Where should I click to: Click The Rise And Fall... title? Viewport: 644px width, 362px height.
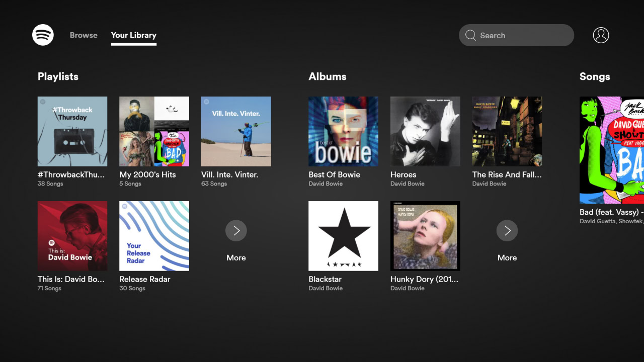click(x=507, y=175)
